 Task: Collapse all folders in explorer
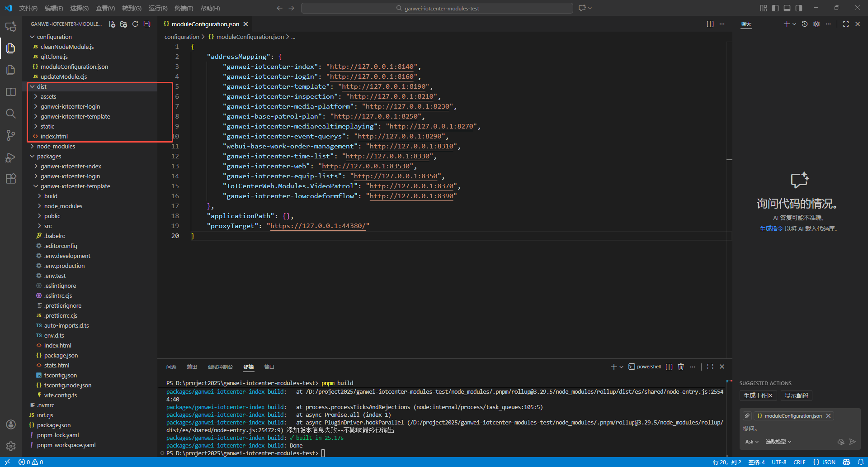click(147, 24)
